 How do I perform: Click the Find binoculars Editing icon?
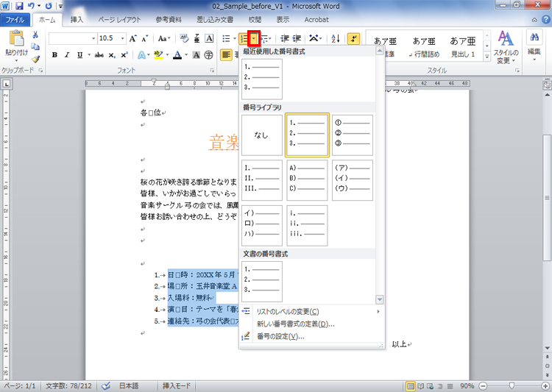click(x=534, y=37)
